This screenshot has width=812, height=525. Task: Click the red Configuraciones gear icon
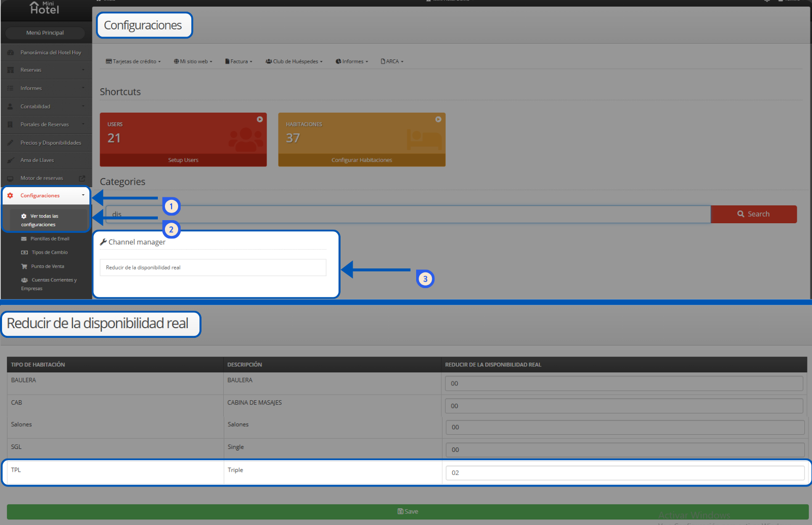point(10,196)
